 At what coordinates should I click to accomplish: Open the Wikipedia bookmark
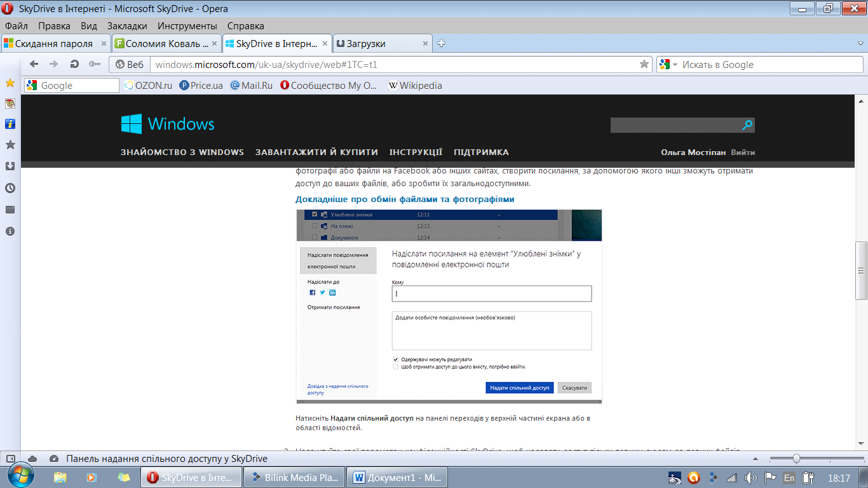pyautogui.click(x=415, y=85)
